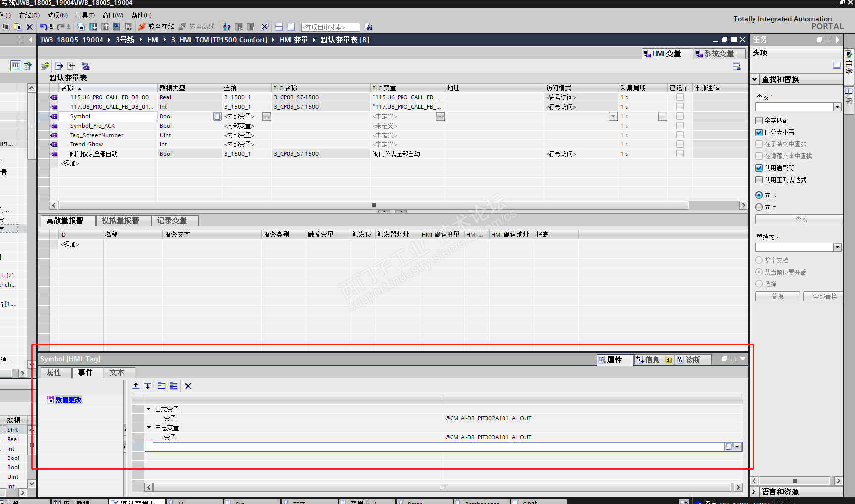Tick logged checkbox for 115.U6_PRO_CALL row
The image size is (855, 504).
pyautogui.click(x=680, y=97)
